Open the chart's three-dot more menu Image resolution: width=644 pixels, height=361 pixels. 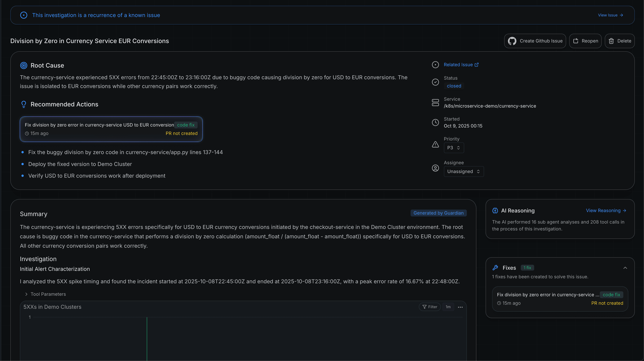pyautogui.click(x=460, y=307)
